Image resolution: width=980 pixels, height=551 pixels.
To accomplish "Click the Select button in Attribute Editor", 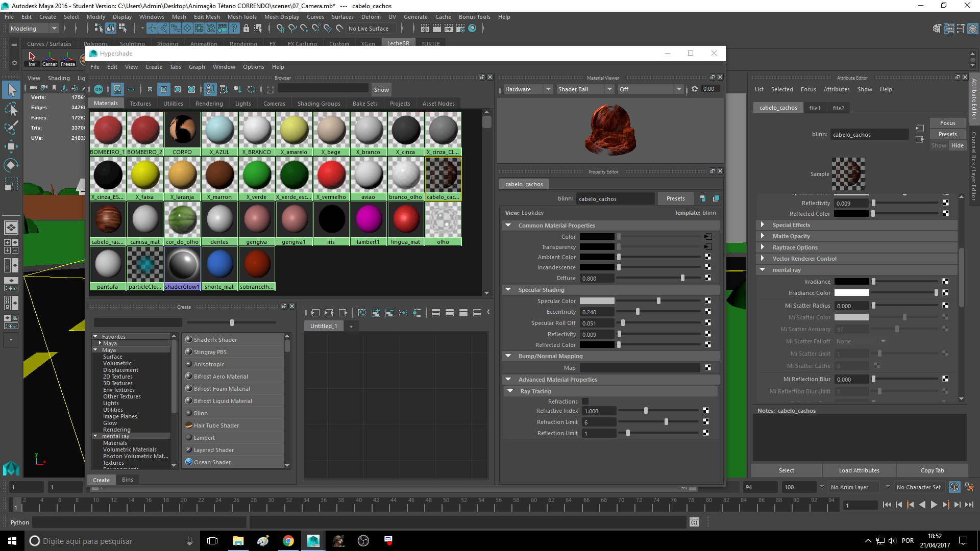I will click(x=786, y=470).
